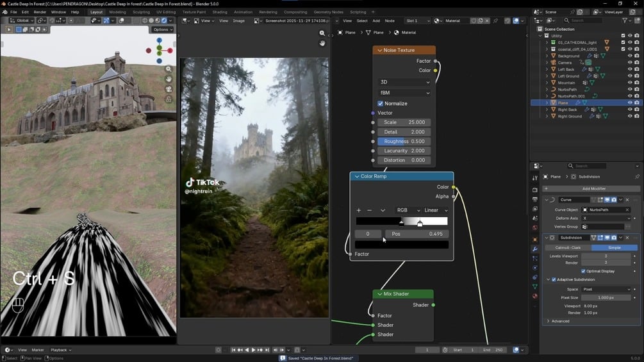Open the Deform Axis X dropdown
This screenshot has height=362, width=644.
click(606, 218)
